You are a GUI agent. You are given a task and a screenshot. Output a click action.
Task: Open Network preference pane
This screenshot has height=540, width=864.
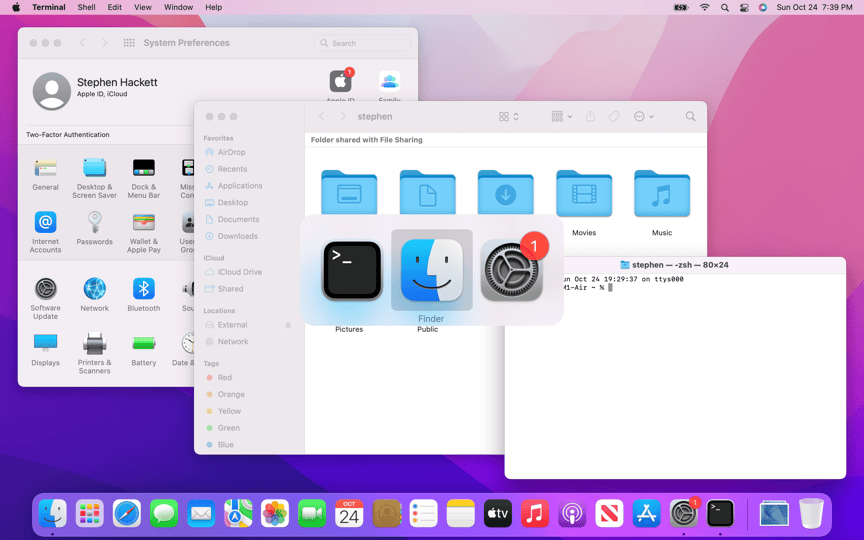tap(94, 294)
